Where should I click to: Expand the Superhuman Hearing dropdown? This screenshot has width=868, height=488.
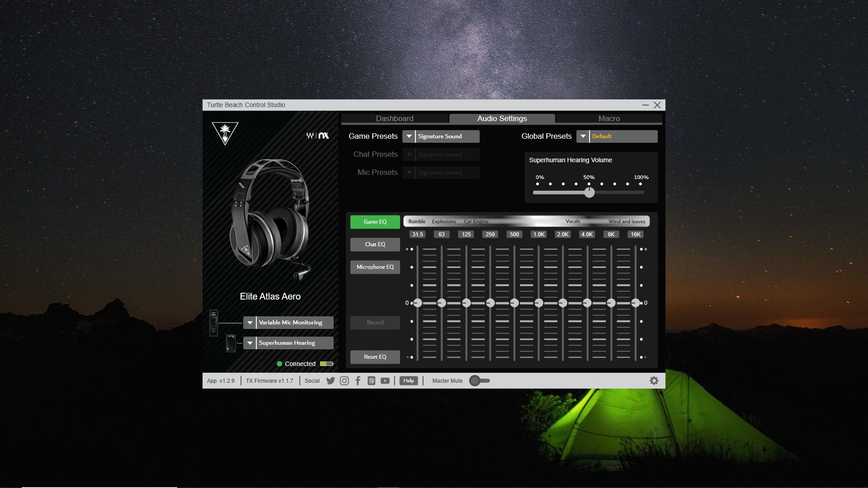pyautogui.click(x=250, y=343)
